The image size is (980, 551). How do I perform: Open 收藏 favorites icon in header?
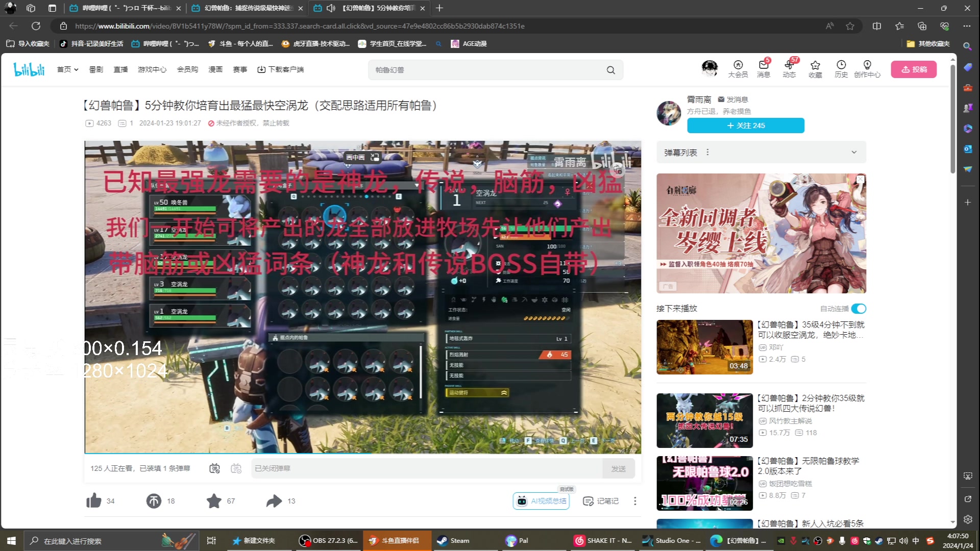(815, 69)
